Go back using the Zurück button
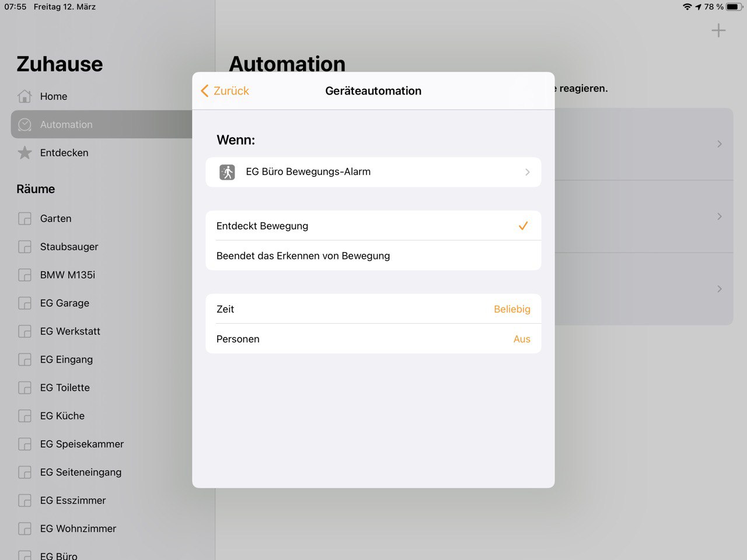Viewport: 747px width, 560px height. coord(225,91)
